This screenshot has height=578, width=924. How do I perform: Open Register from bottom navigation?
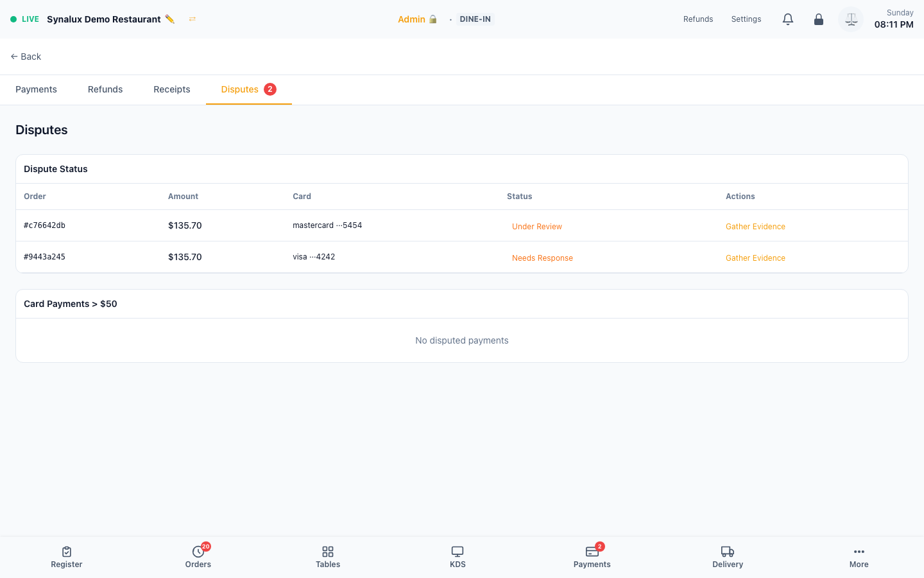pos(67,557)
